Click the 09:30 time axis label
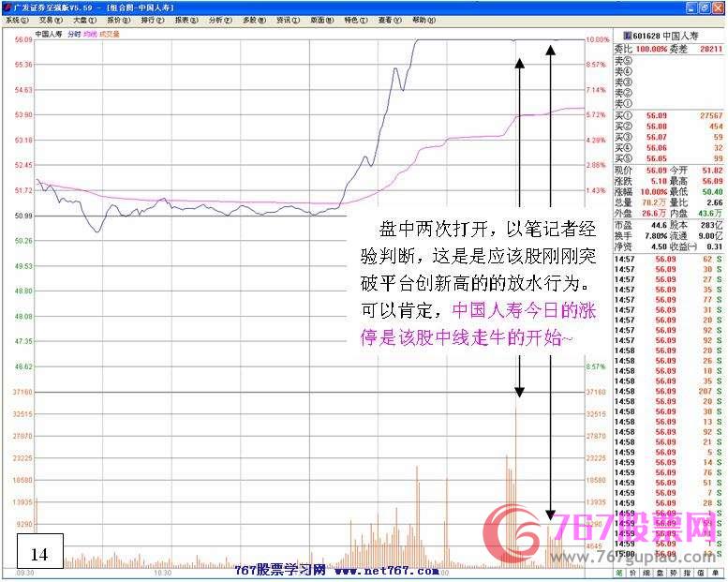 24,574
